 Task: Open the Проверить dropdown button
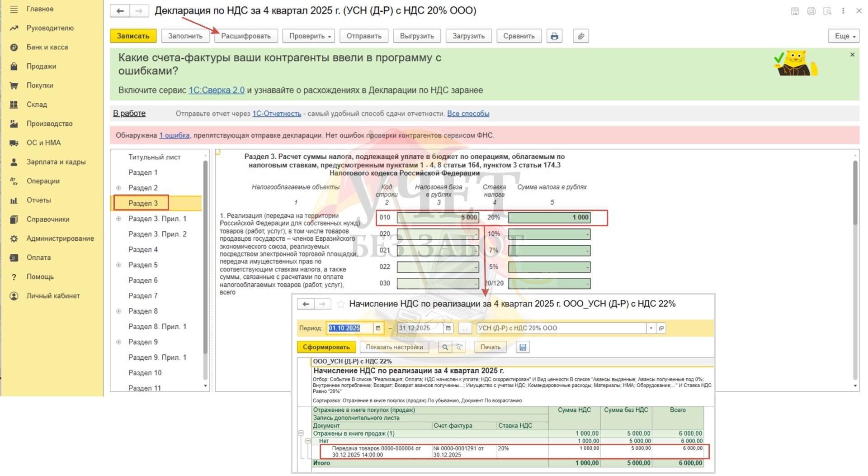[x=310, y=36]
